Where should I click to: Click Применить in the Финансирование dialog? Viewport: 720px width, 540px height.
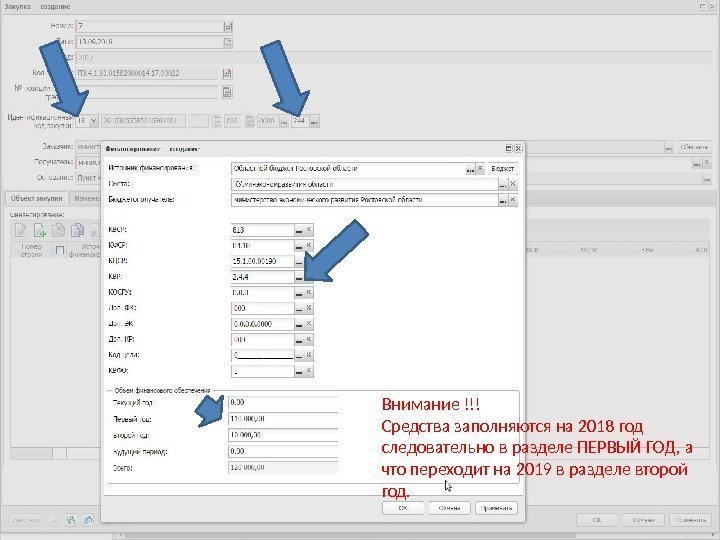tap(496, 508)
